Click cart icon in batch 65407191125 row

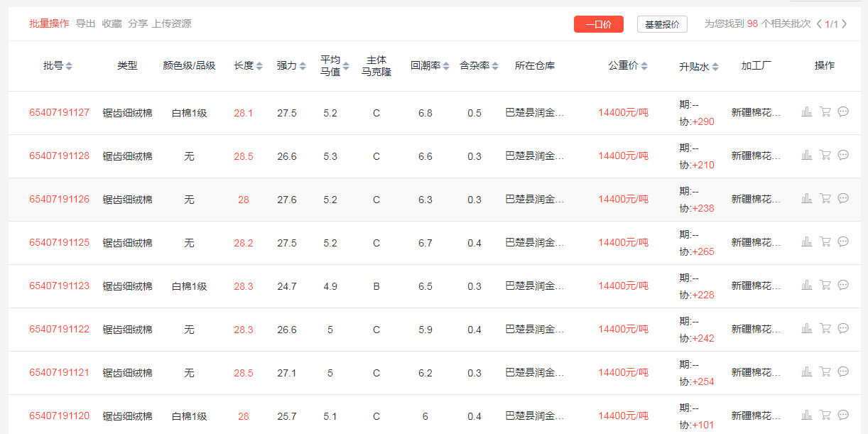point(825,242)
